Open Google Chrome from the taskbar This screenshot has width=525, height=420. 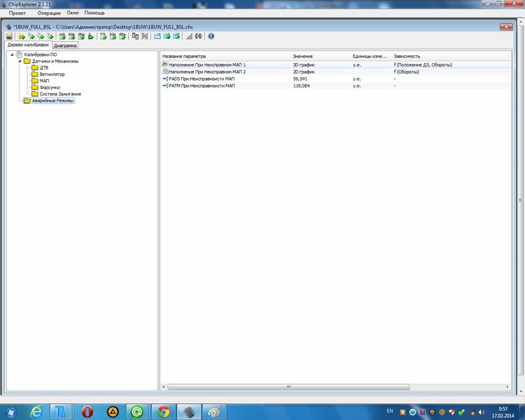(x=164, y=412)
